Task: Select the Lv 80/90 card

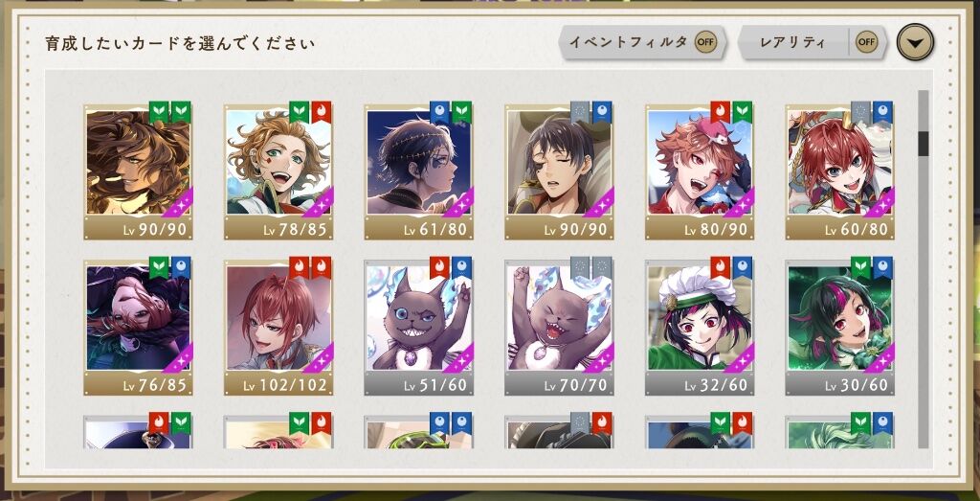Action: pos(700,171)
